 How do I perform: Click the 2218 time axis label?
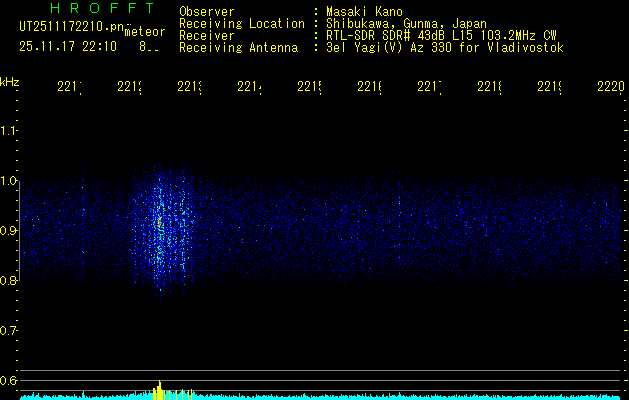tap(489, 86)
